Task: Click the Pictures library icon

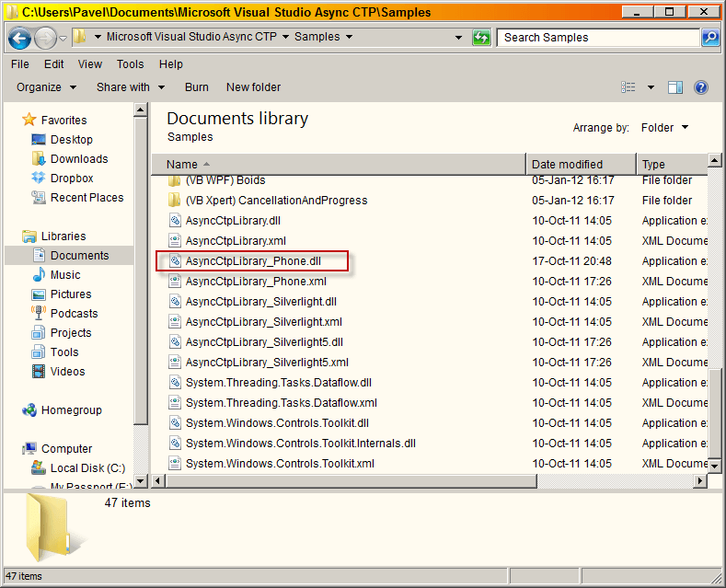Action: 39,294
